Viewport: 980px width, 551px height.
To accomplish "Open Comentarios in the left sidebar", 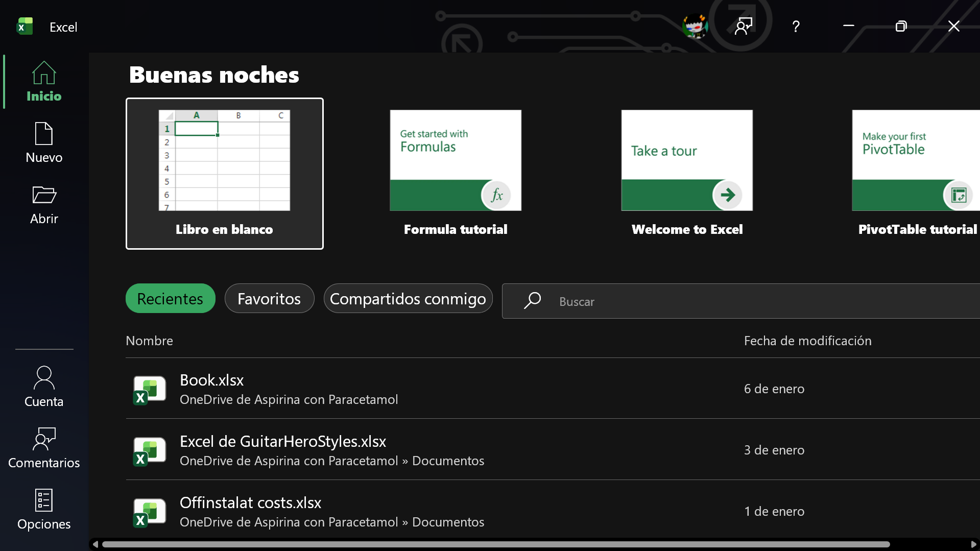I will [44, 448].
